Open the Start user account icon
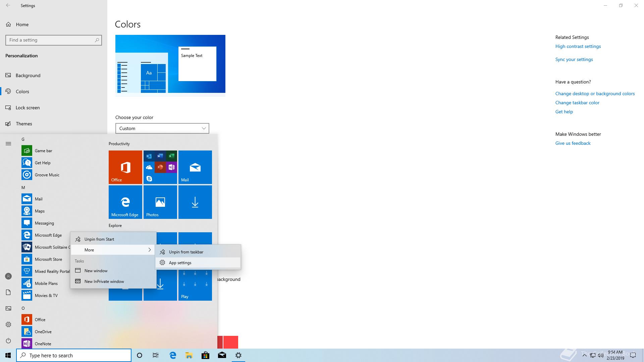The width and height of the screenshot is (644, 362). [x=8, y=276]
